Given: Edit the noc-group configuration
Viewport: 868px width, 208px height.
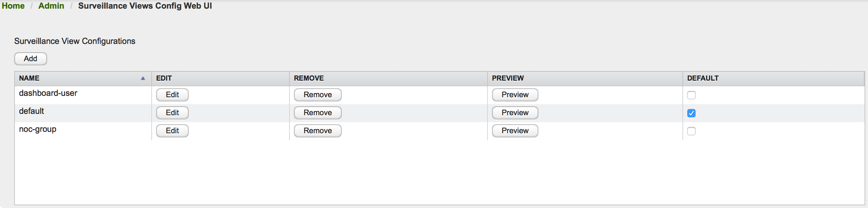Looking at the screenshot, I should 172,130.
